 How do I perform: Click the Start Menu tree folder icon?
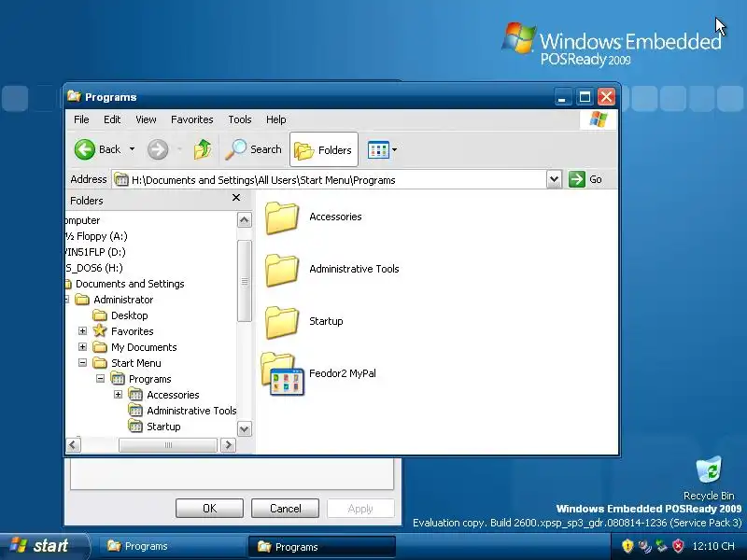pyautogui.click(x=100, y=363)
